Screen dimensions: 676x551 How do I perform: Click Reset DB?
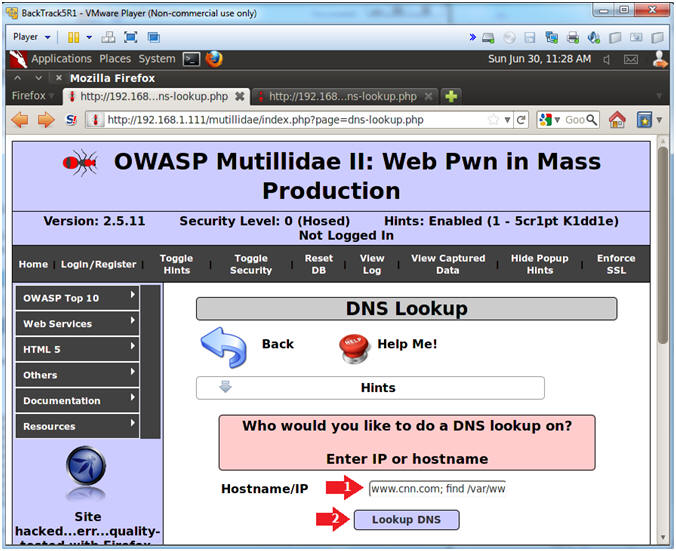coord(319,264)
